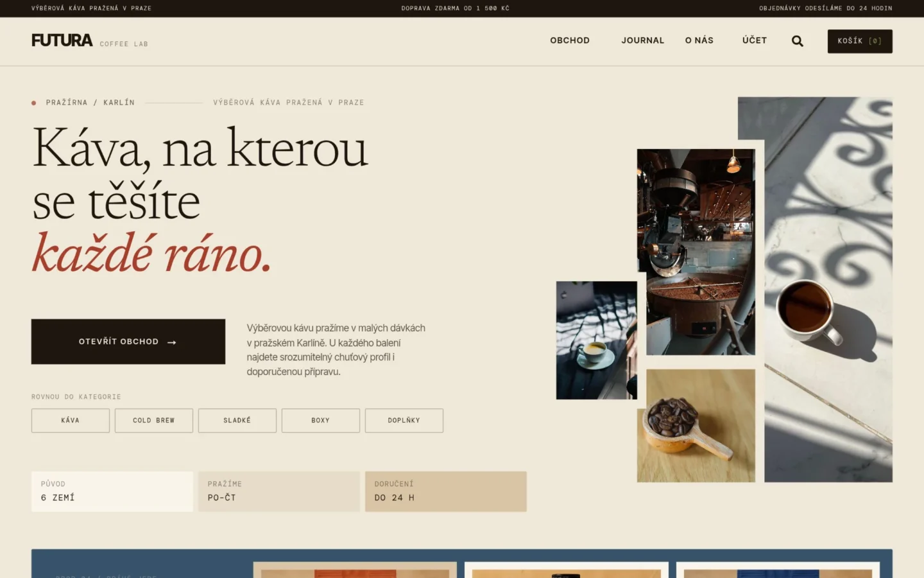Open the Košík cart button

(860, 41)
